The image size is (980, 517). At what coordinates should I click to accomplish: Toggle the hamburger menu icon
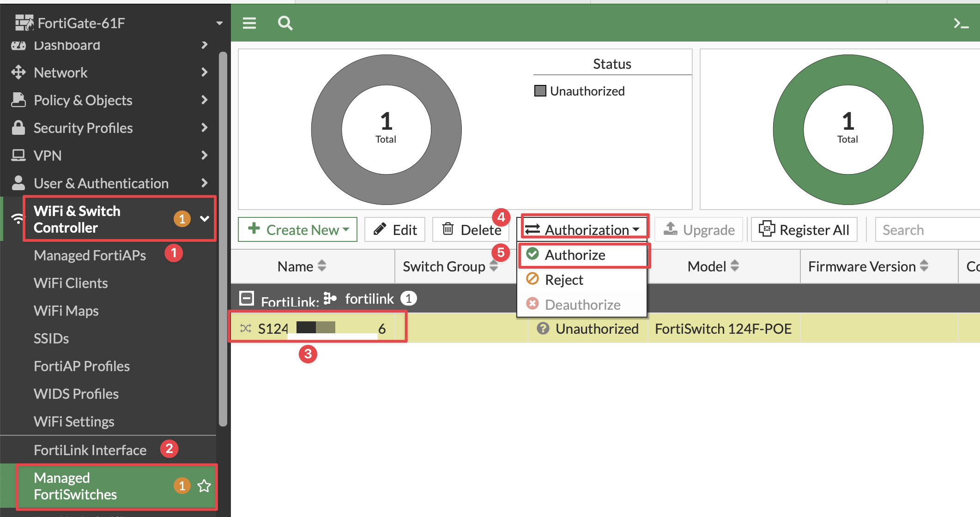249,23
